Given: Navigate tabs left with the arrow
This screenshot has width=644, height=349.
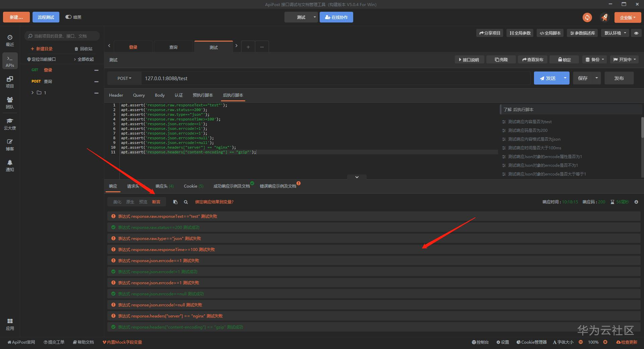Looking at the screenshot, I should pos(109,46).
